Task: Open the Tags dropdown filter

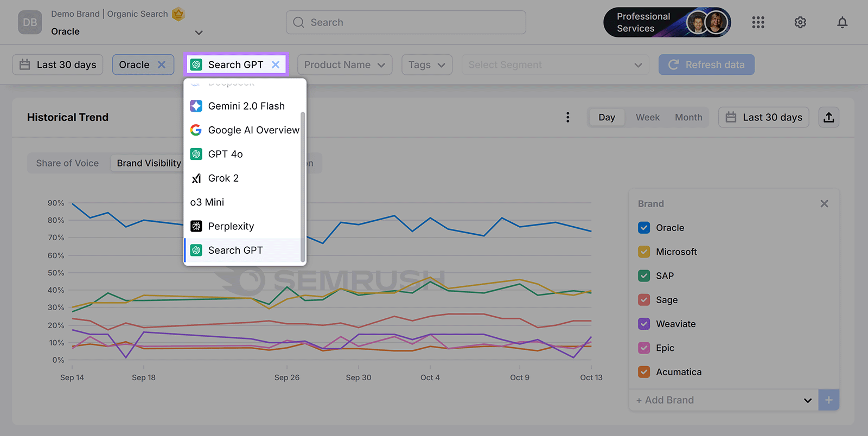Action: (x=426, y=65)
